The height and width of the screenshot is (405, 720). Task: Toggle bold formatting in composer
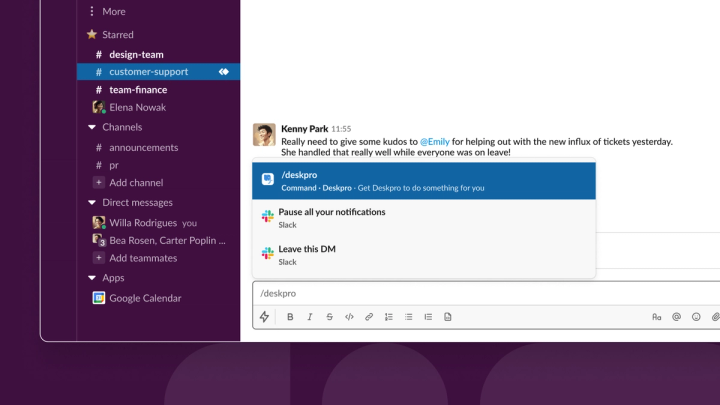click(x=290, y=317)
